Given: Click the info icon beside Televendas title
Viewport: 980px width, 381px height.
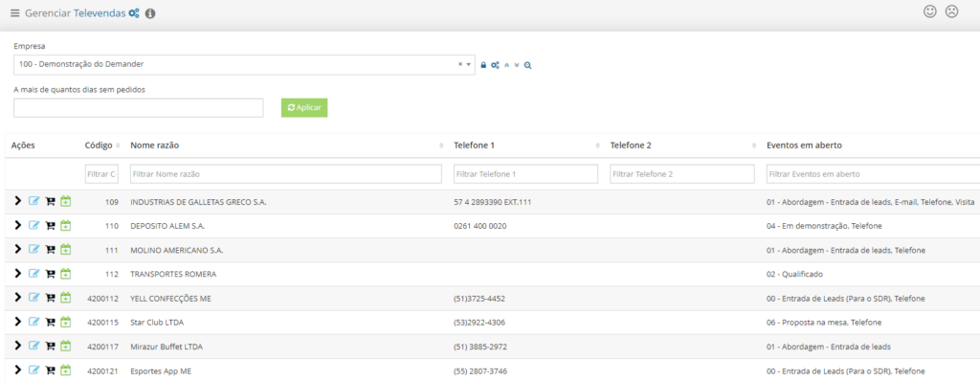Looking at the screenshot, I should [x=150, y=13].
